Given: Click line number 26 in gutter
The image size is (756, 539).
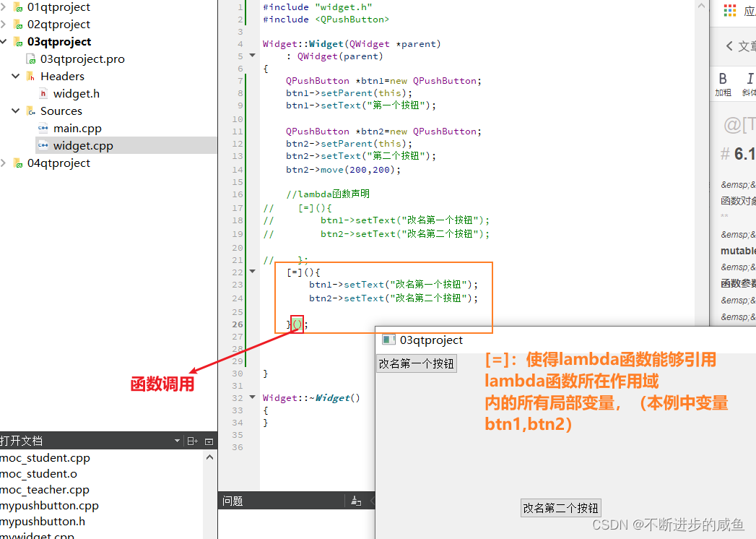Looking at the screenshot, I should [238, 324].
